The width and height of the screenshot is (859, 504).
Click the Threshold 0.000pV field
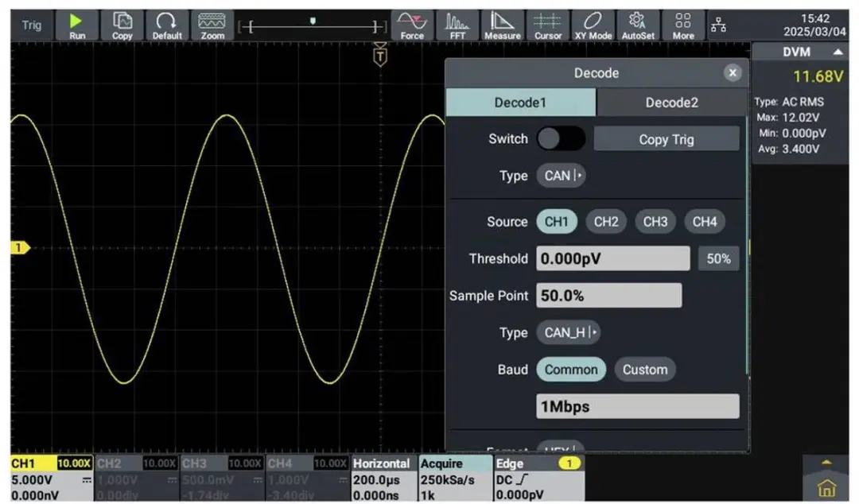(x=613, y=258)
